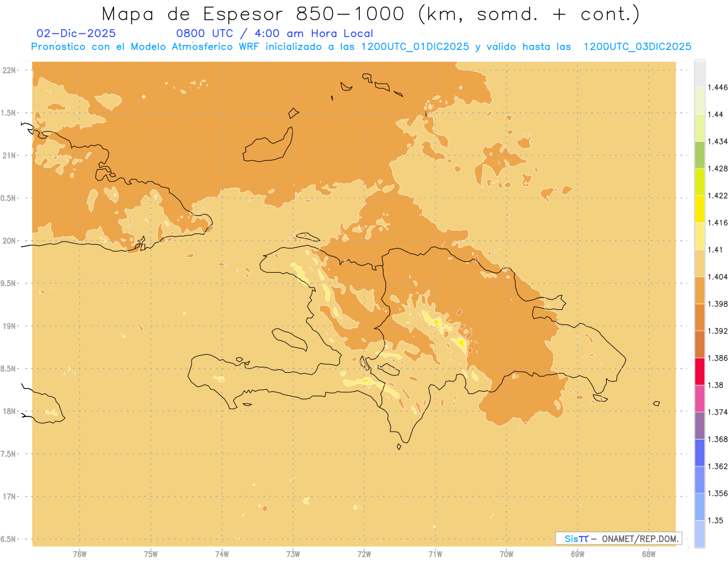Select legend value 1.428
This screenshot has height=562, width=728.
[718, 169]
